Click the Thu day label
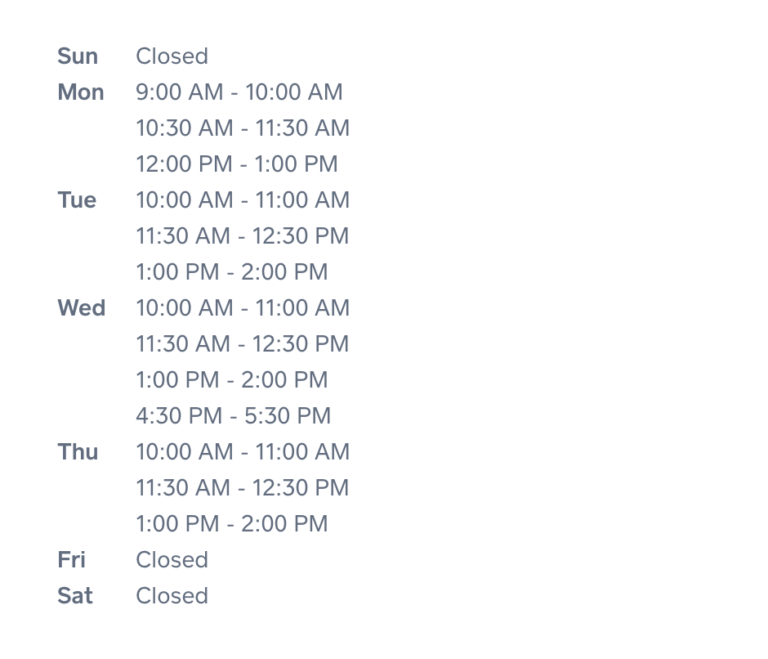Screen dimensions: 768x659 (x=78, y=452)
